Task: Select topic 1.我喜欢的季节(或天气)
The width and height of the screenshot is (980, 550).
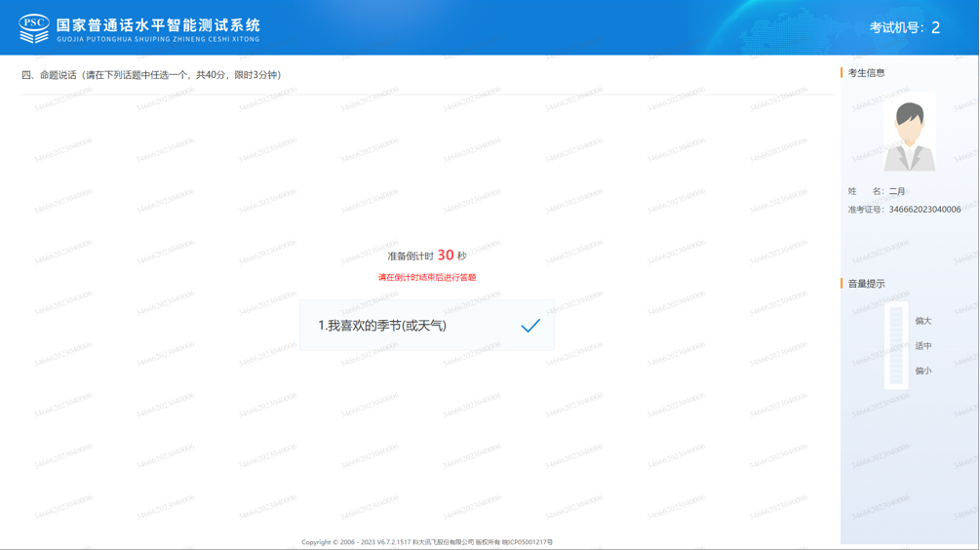Action: [x=427, y=326]
